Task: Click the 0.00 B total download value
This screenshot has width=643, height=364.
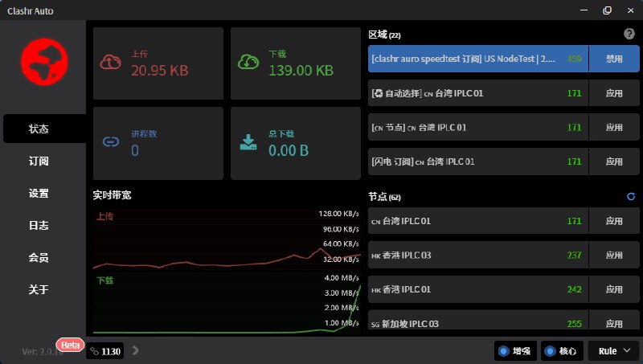Action: (x=289, y=150)
